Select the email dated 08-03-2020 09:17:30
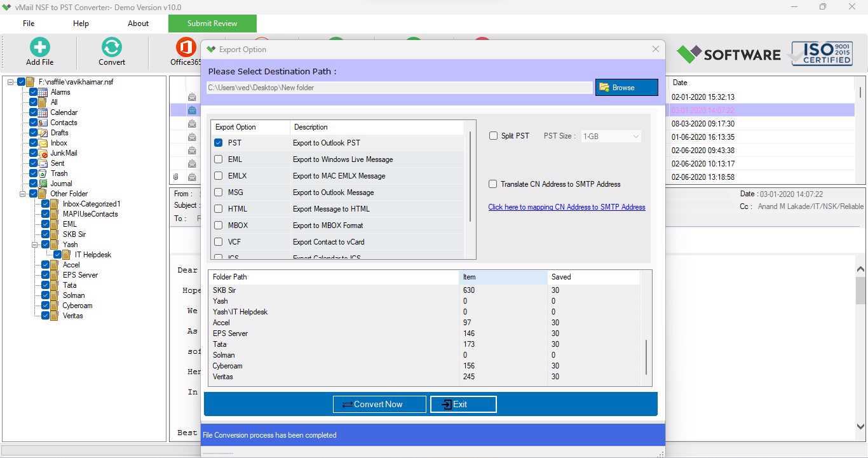868x458 pixels. [x=703, y=124]
